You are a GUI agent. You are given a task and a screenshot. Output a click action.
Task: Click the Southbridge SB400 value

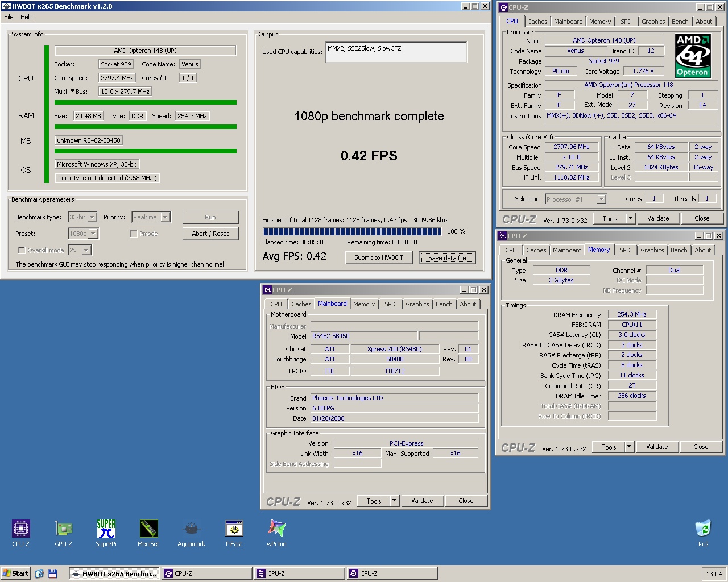(x=395, y=359)
